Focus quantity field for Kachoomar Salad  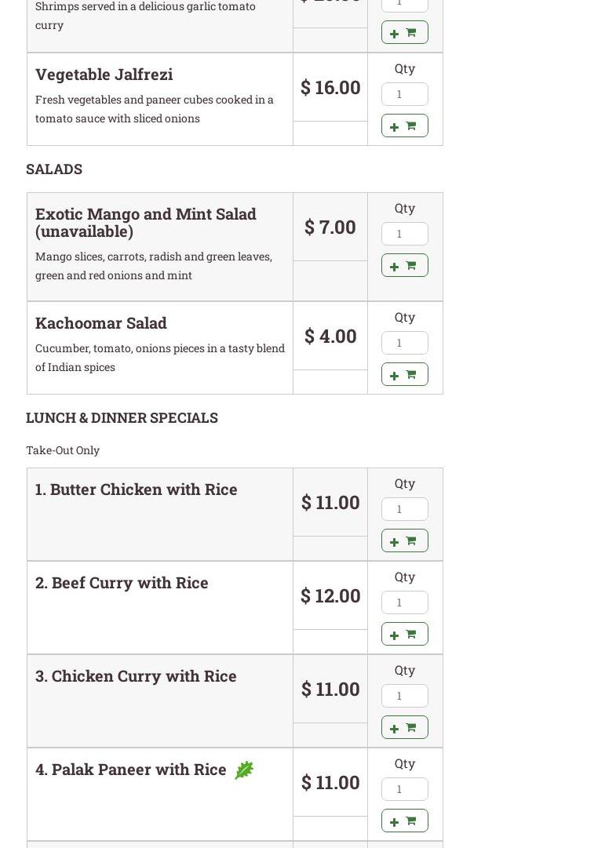click(404, 343)
